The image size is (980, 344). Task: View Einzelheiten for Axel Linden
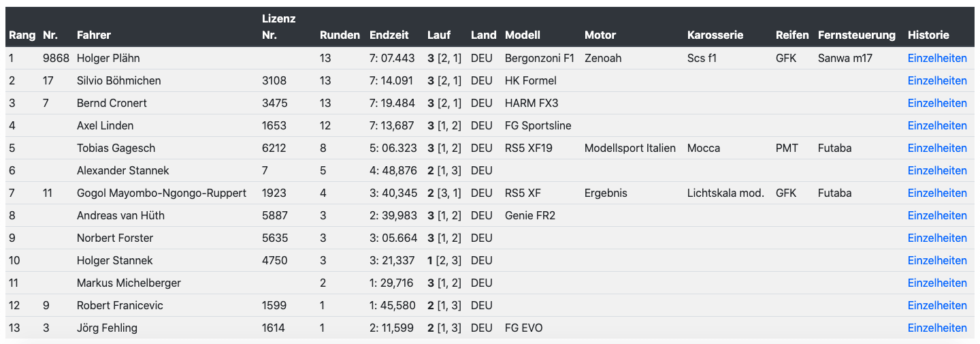pyautogui.click(x=937, y=126)
